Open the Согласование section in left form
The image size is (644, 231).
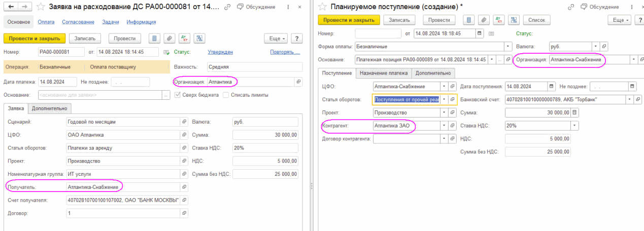point(78,22)
